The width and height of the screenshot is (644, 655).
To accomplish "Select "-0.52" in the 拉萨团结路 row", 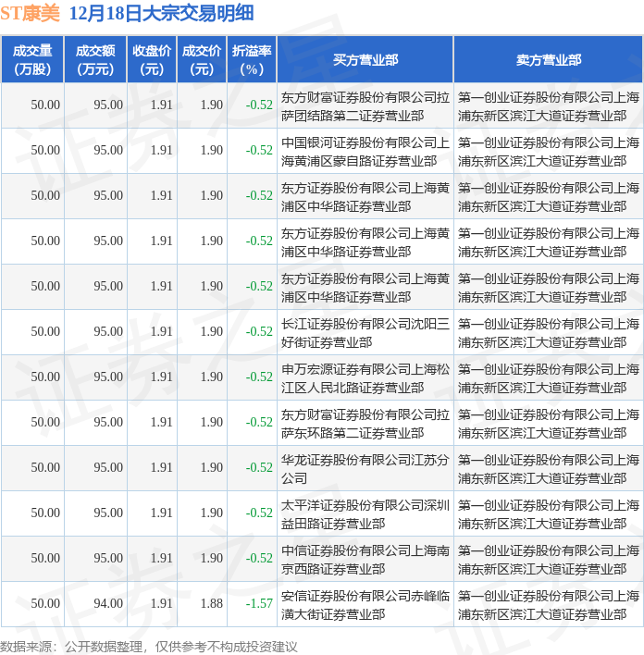I will click(x=259, y=105).
